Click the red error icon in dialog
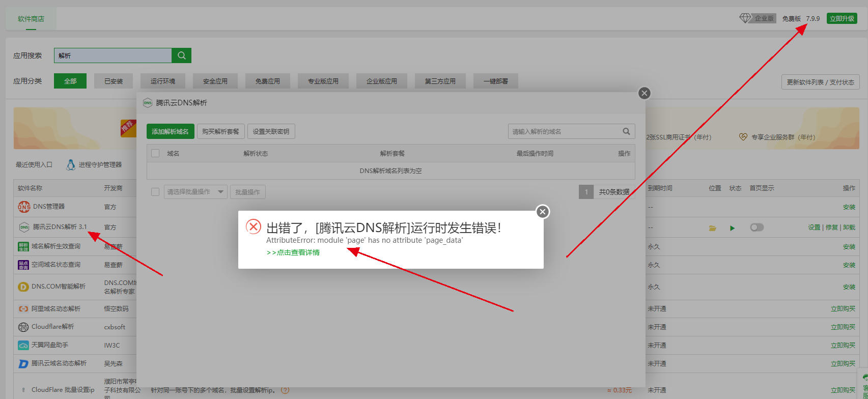The image size is (868, 399). tap(254, 226)
